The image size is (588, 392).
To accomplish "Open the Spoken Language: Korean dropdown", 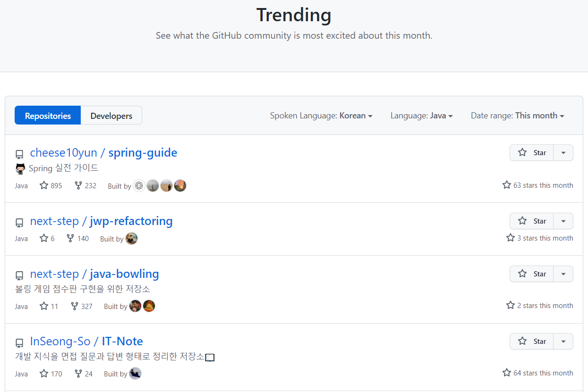I will click(321, 116).
